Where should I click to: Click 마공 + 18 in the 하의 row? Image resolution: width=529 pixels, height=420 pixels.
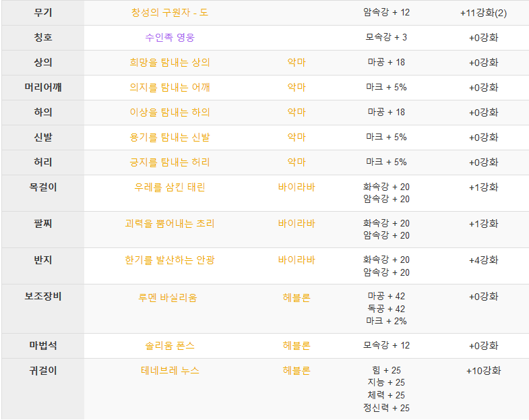click(386, 113)
